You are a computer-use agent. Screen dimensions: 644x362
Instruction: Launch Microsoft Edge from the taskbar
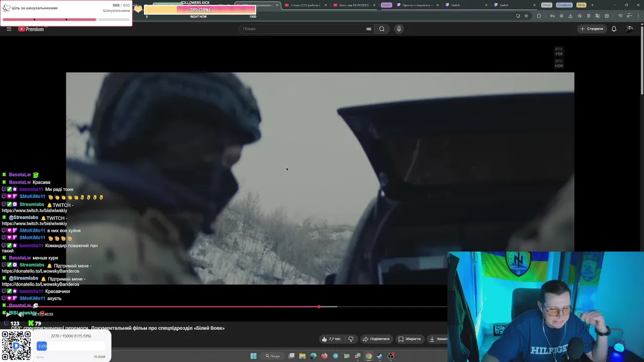pos(313,356)
